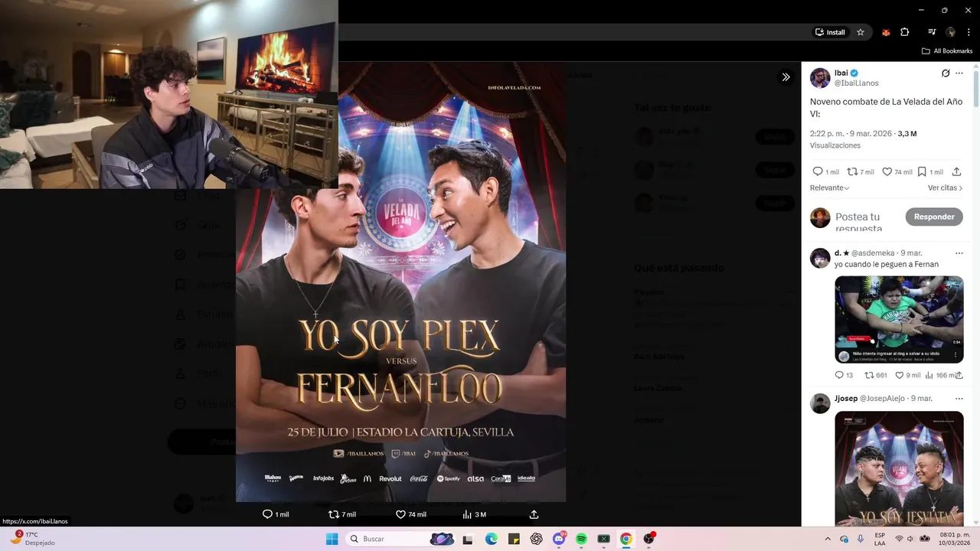
Task: Open @JosepAlejo profile link
Action: tap(884, 399)
